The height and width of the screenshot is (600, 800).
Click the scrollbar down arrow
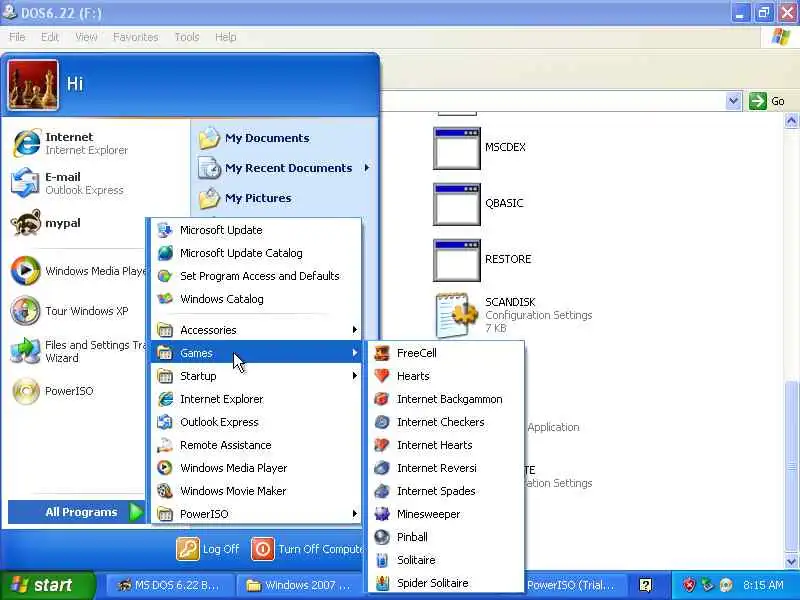point(791,562)
